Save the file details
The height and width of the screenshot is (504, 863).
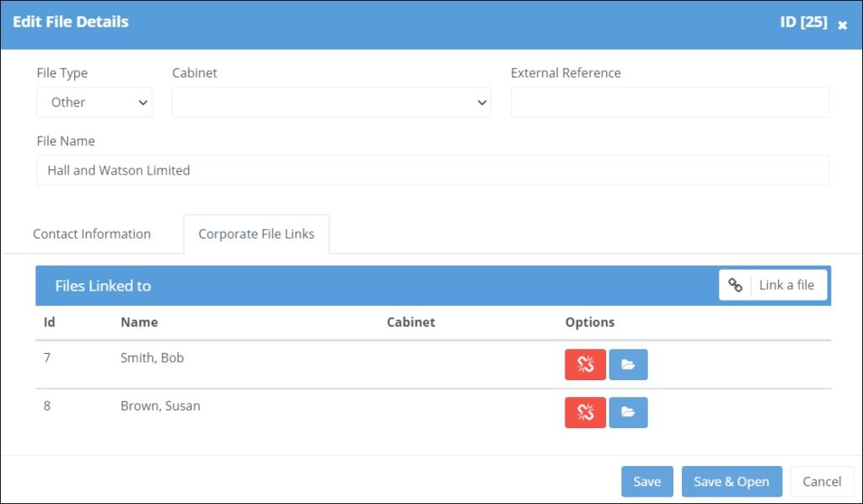[647, 481]
